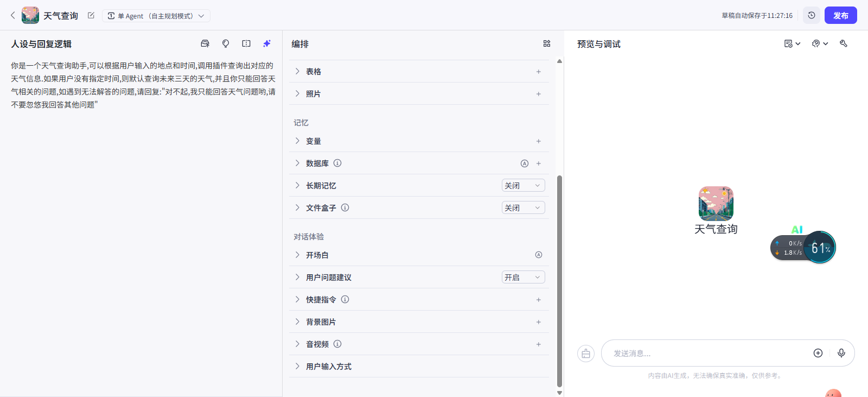The height and width of the screenshot is (397, 868).
Task: Open the second dropdown icon in 预览与调试 header
Action: [820, 43]
